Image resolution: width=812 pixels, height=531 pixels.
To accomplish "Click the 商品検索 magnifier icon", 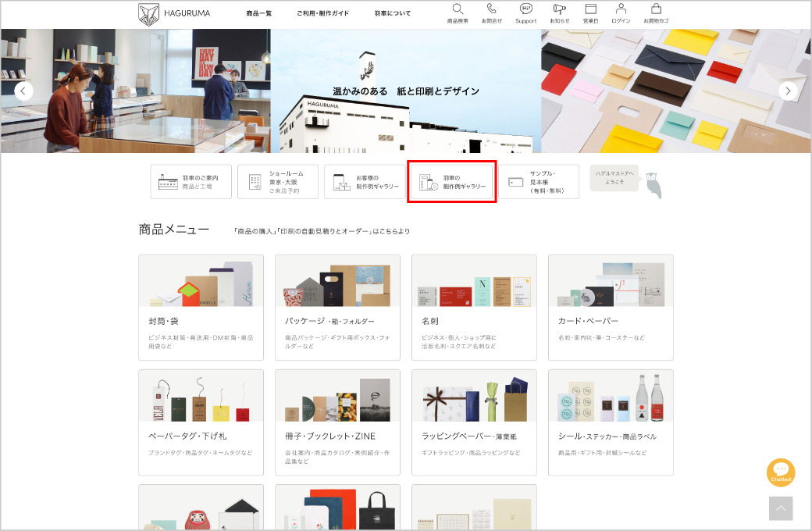I will click(458, 10).
